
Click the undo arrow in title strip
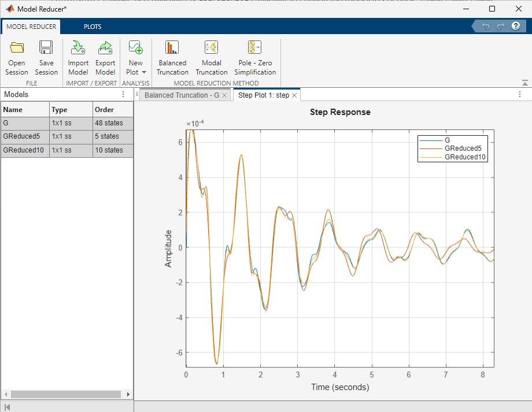click(486, 26)
